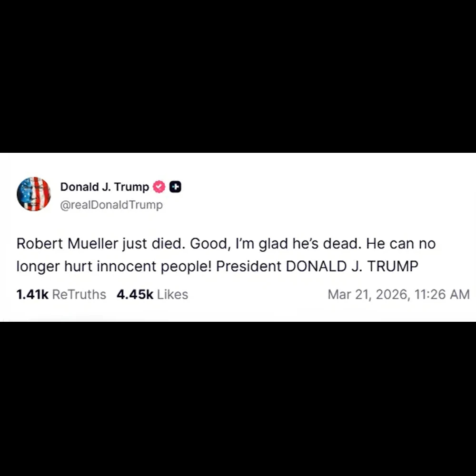This screenshot has height=476, width=476.
Task: Select the 1.41k count number
Action: 32,295
